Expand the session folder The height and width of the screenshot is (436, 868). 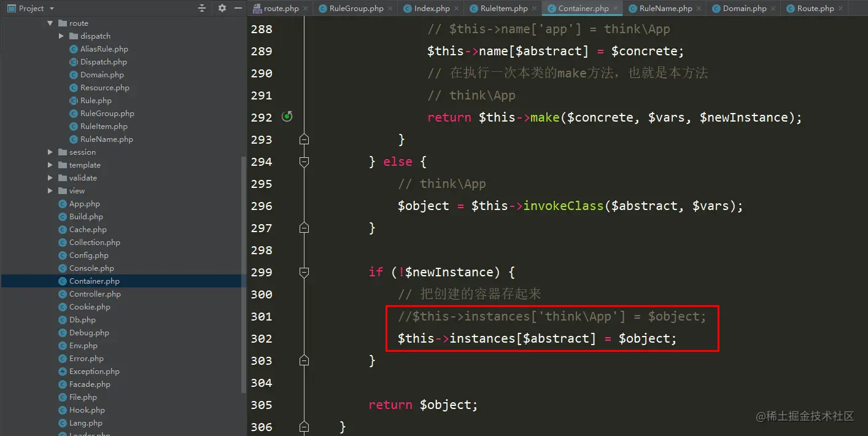(x=50, y=152)
